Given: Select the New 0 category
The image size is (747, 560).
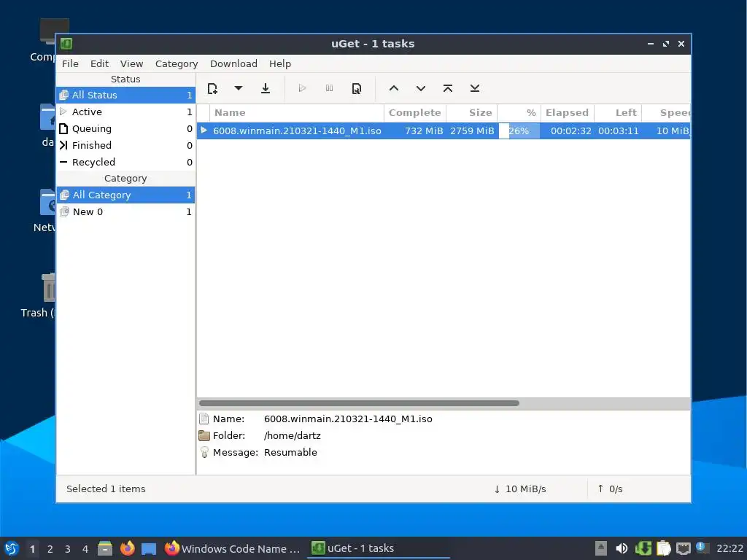Looking at the screenshot, I should (125, 212).
